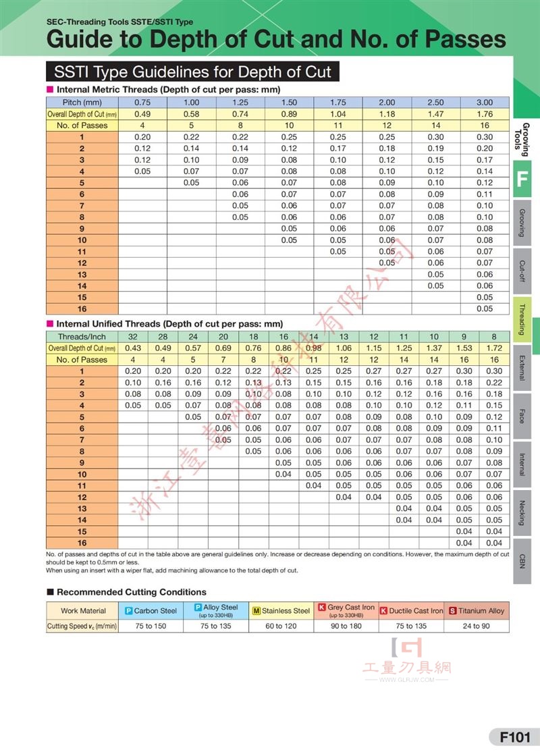Select the Cutting Speed vc (m/min) label
540x756 pixels.
click(82, 626)
